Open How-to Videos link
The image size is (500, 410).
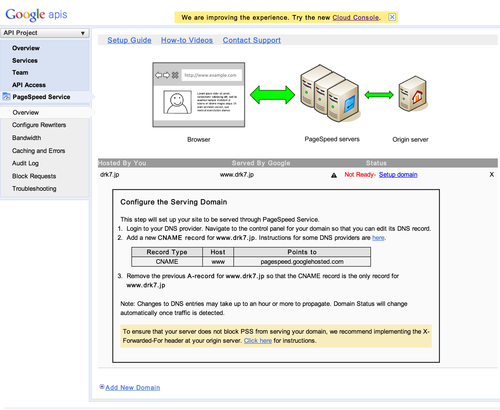187,40
